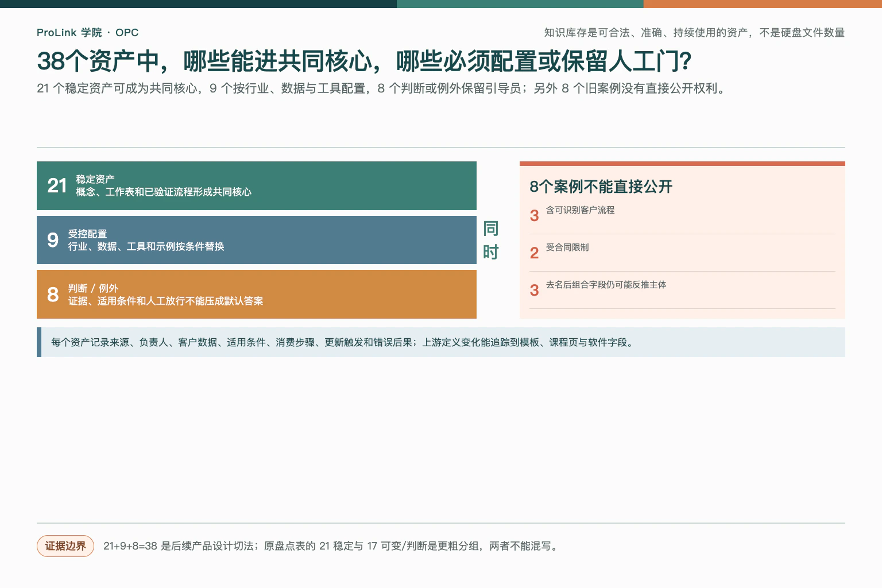Select the text 概念、工作表和已验证流程形成共同核心
Screen dimensions: 882x588
click(164, 192)
